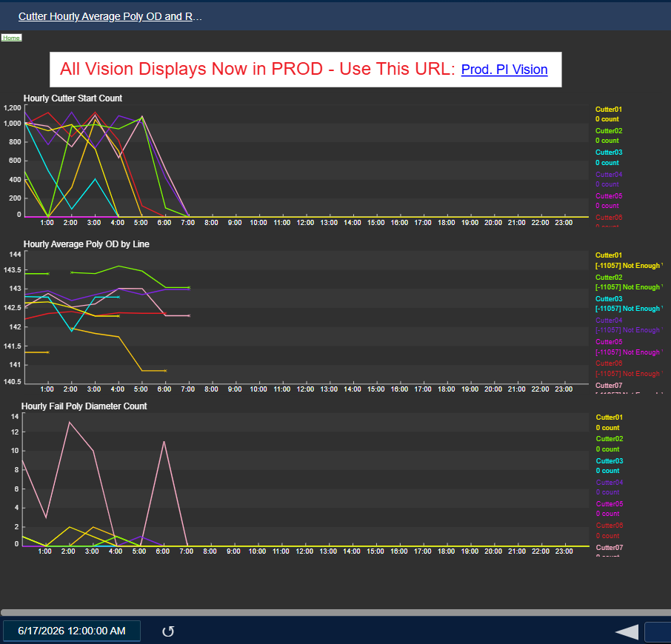Select Cutter04 in Fail Poly Diameter legend
This screenshot has width=671, height=644.
pyautogui.click(x=609, y=483)
